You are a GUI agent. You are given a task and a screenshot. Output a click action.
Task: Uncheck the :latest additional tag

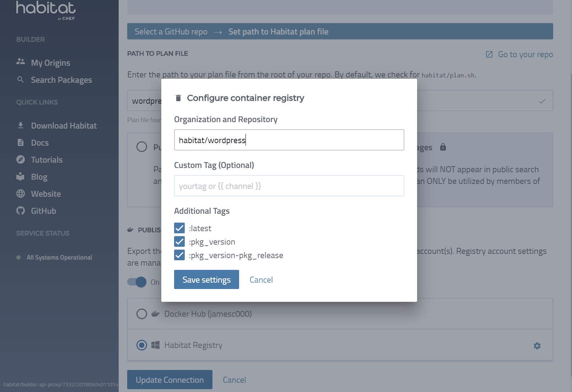coord(179,228)
